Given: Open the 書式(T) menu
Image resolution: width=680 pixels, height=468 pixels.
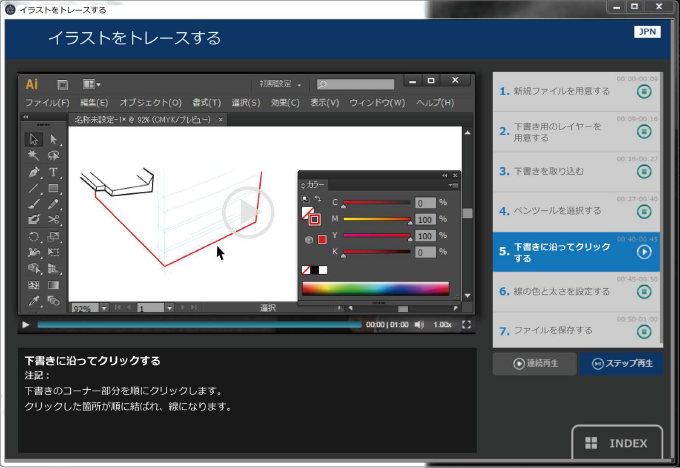Looking at the screenshot, I should point(206,102).
